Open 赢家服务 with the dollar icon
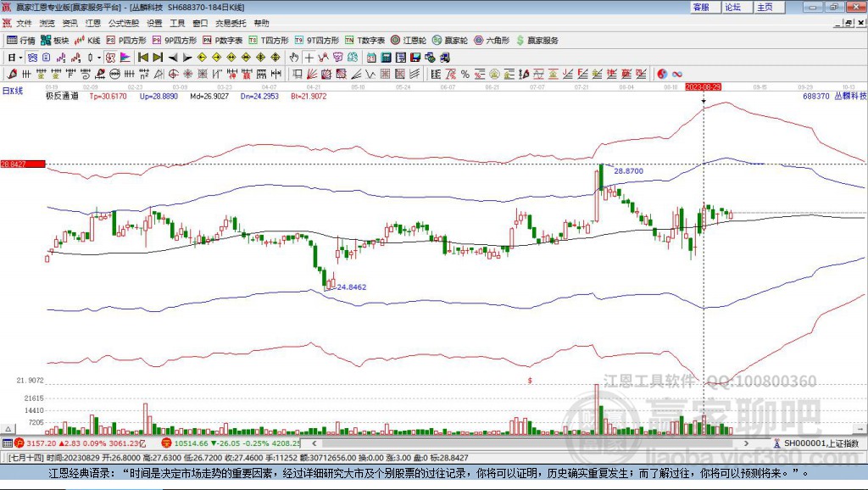This screenshot has height=490, width=868. coord(537,41)
